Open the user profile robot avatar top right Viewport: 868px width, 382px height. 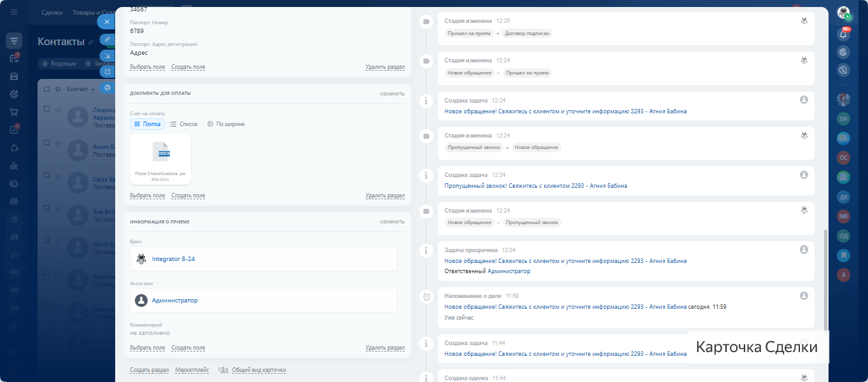point(844,13)
